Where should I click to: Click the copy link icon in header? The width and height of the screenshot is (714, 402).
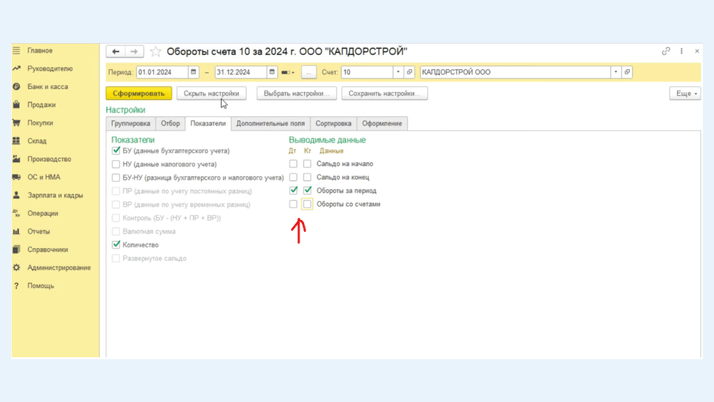666,51
